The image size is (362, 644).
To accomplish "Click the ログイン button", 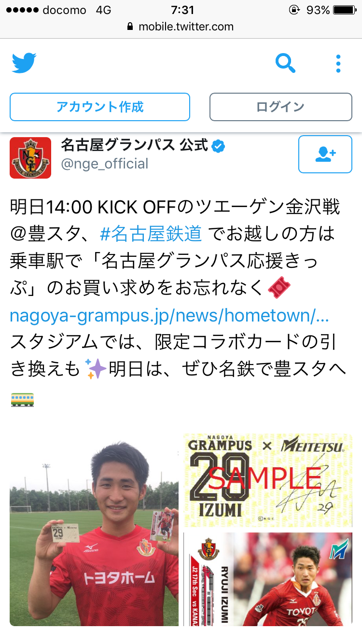I will tap(280, 107).
